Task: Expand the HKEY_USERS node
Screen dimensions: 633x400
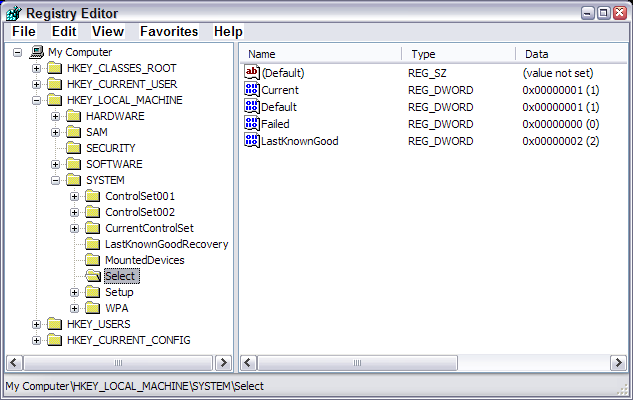Action: (36, 324)
